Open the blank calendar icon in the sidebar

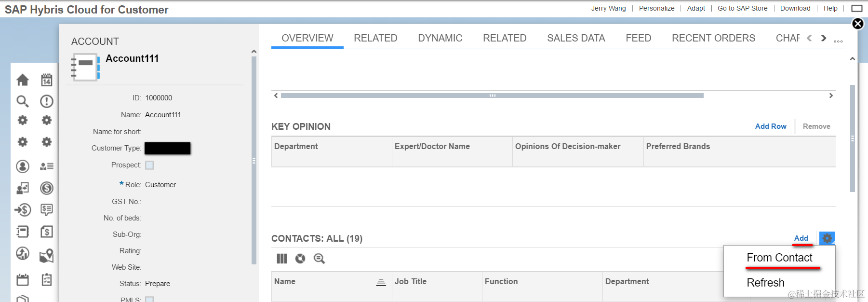23,280
